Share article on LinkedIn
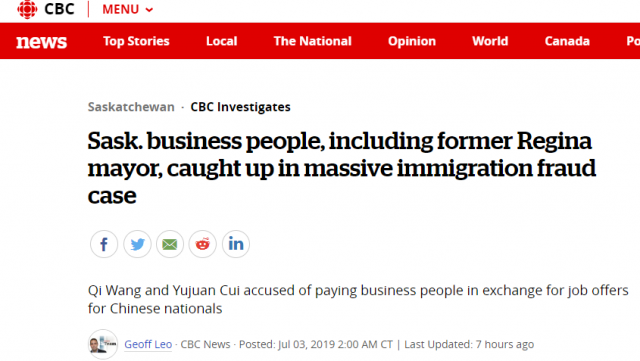640x361 pixels. pos(236,244)
